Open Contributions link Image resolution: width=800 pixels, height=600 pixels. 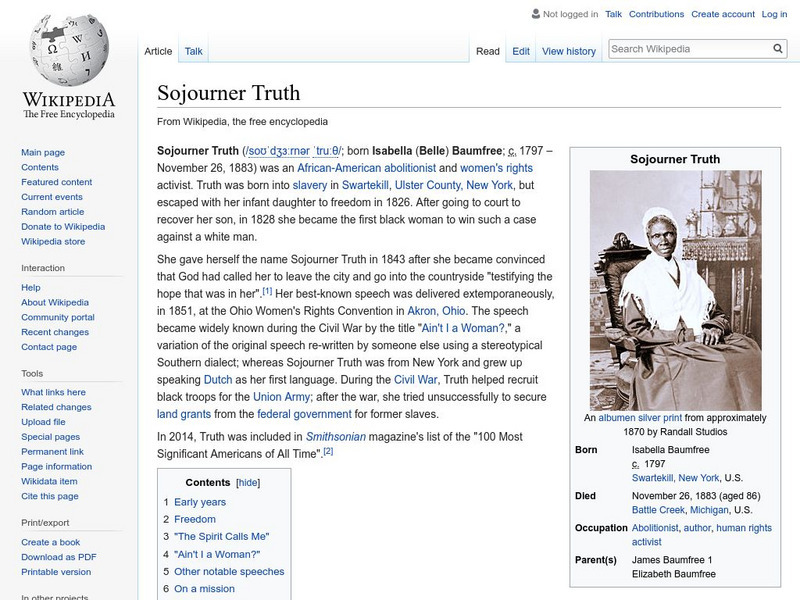656,14
